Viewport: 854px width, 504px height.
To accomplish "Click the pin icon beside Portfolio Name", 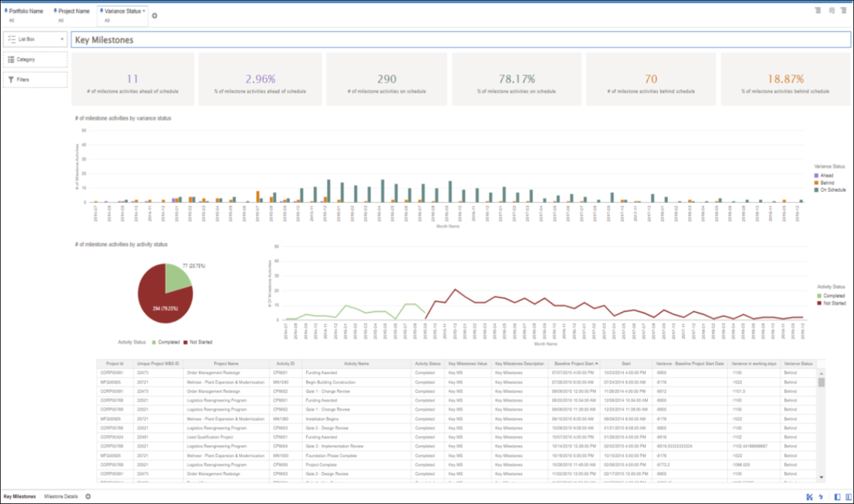I will pos(6,11).
